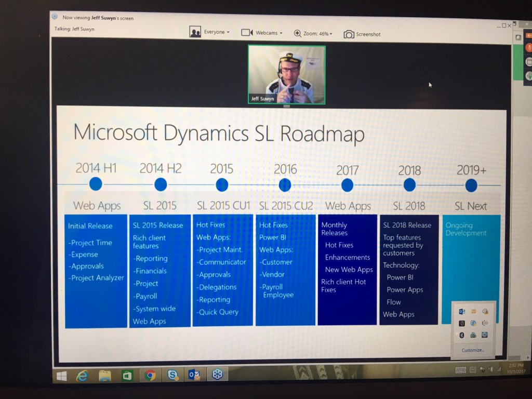Open the speaker volume tray icon
Screen dimensions: 532x399
485,323
